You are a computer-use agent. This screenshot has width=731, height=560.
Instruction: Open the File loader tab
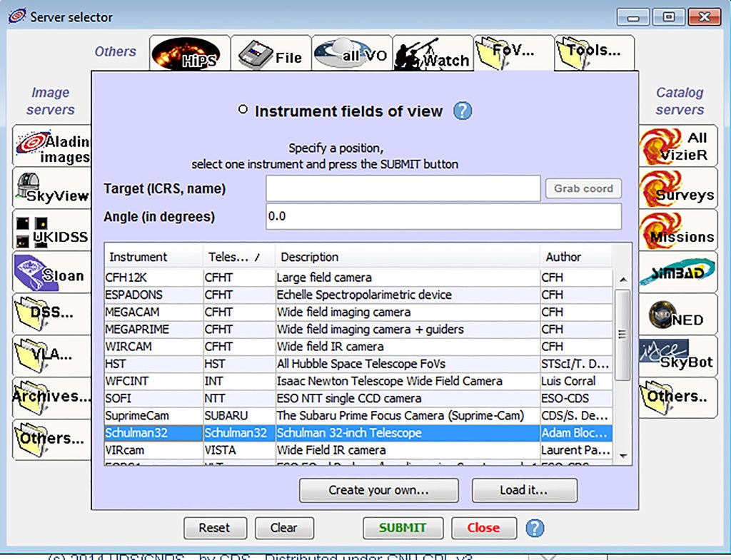point(271,54)
